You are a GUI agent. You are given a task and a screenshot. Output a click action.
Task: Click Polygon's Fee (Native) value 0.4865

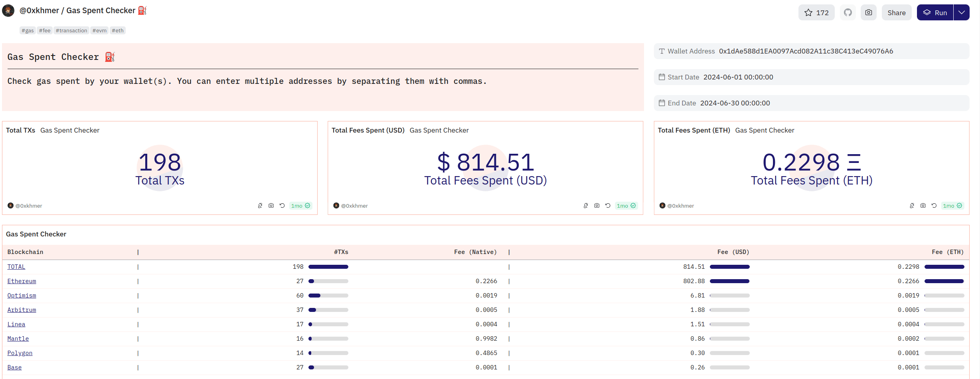(x=486, y=353)
